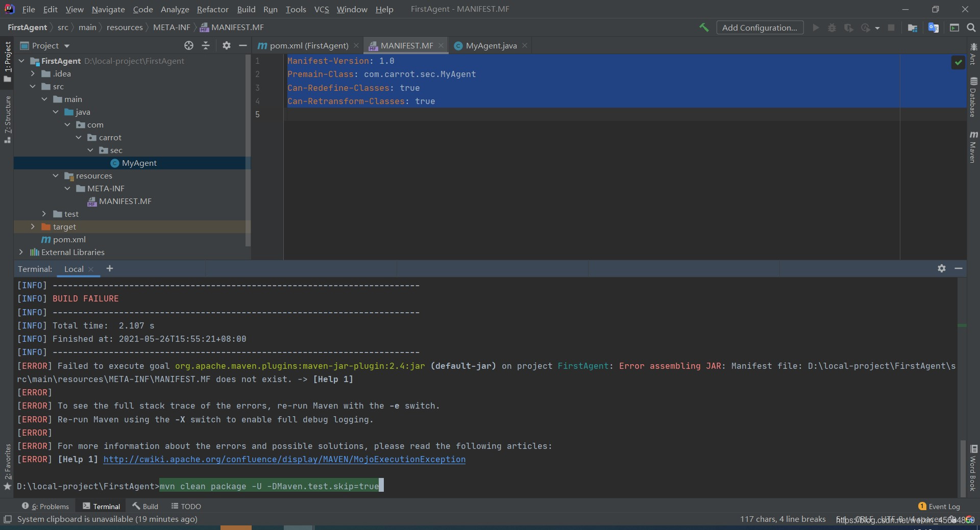Expand the .idea folder
The image size is (980, 530).
coord(33,73)
